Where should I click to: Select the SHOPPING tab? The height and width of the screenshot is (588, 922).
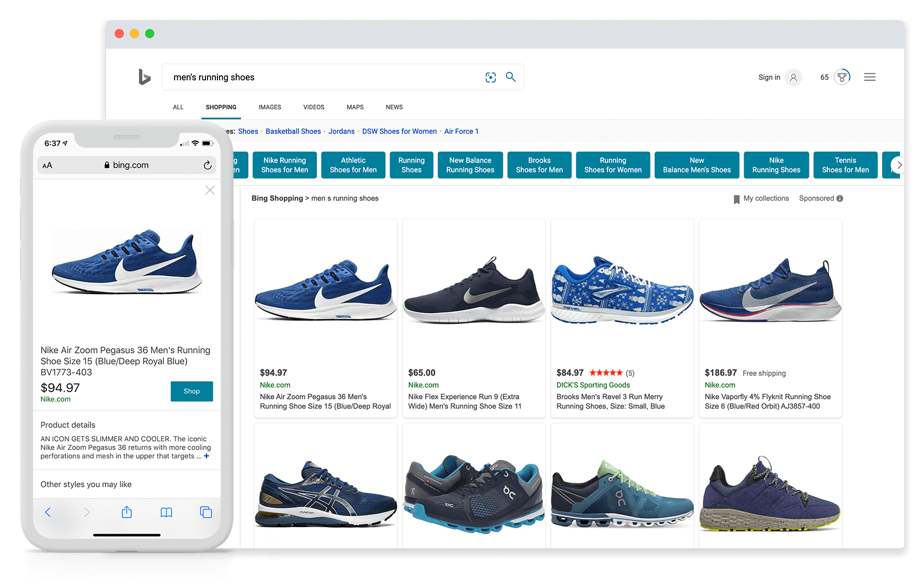point(221,107)
